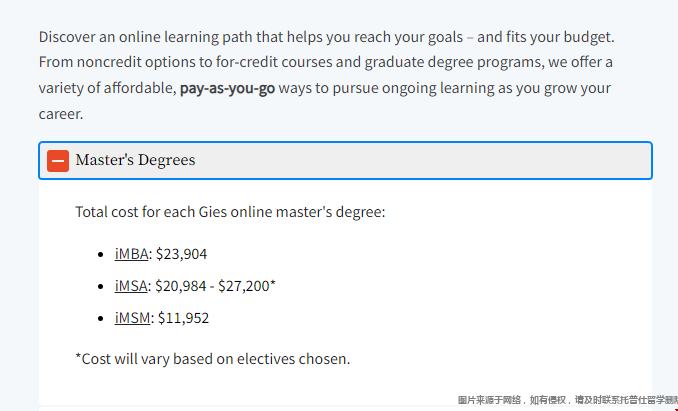Open the iMSM program link
The image size is (678, 411).
[x=132, y=318]
